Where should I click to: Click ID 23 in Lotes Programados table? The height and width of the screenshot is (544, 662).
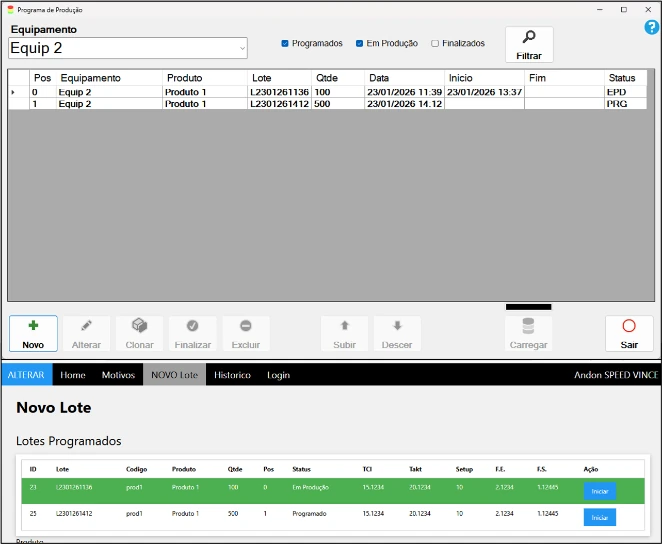[x=33, y=487]
